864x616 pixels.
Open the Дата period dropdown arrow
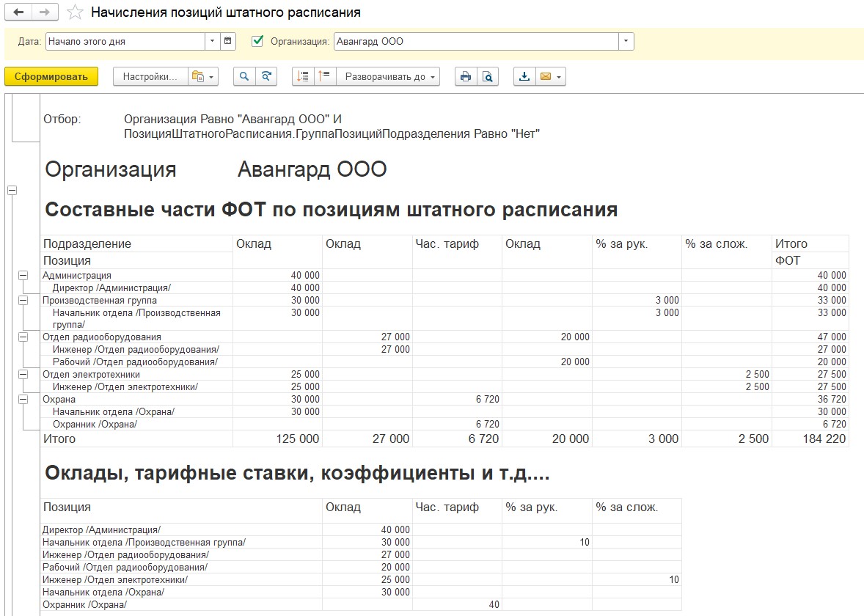click(x=212, y=41)
